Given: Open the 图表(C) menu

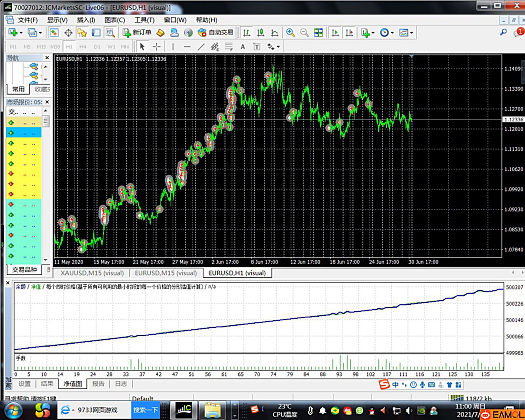Looking at the screenshot, I should point(114,20).
